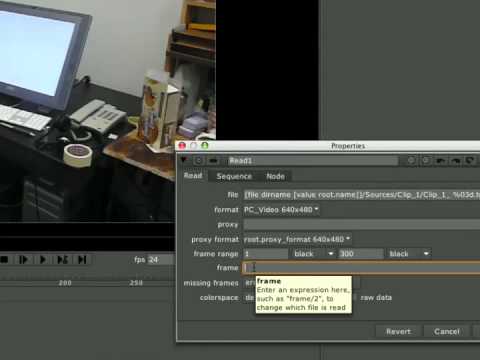The image size is (480, 360).
Task: Open the colorspace dropdown
Action: click(249, 298)
